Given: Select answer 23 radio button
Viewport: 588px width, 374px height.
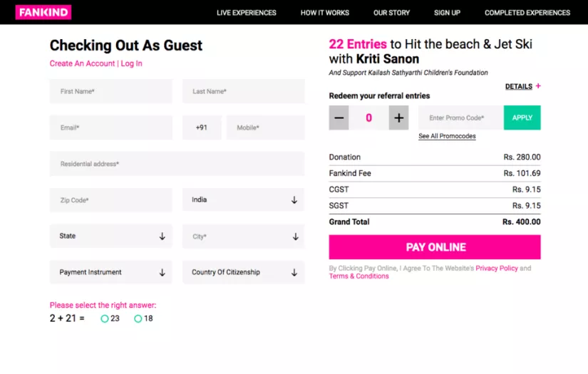Looking at the screenshot, I should 105,318.
